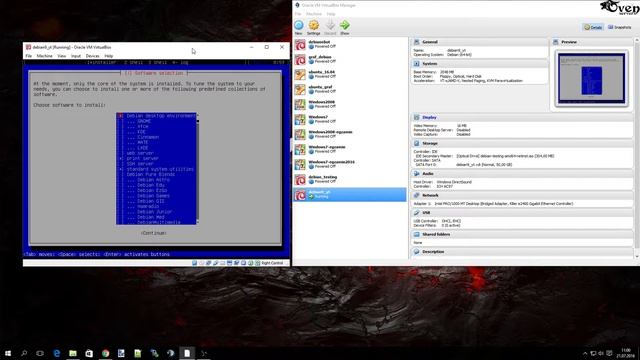Select the ubuntu_16.04 virtual machine
Viewport: 640px width, 360px height.
(350, 74)
